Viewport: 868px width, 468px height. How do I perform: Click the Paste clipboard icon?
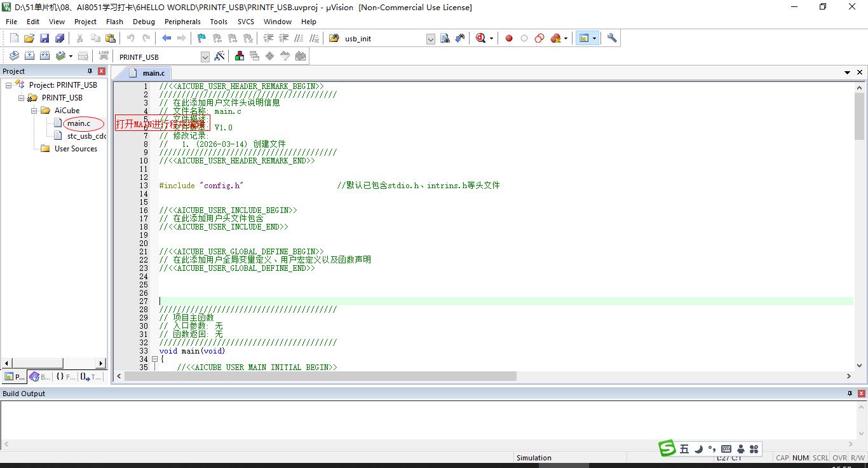pos(111,38)
